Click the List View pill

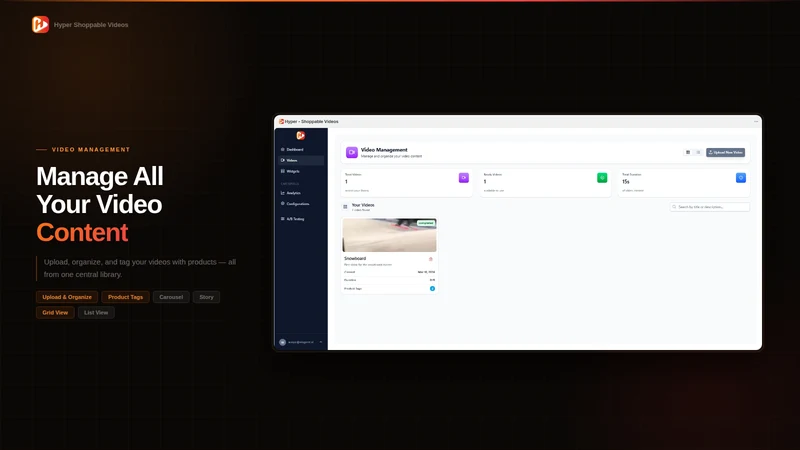[x=96, y=312]
